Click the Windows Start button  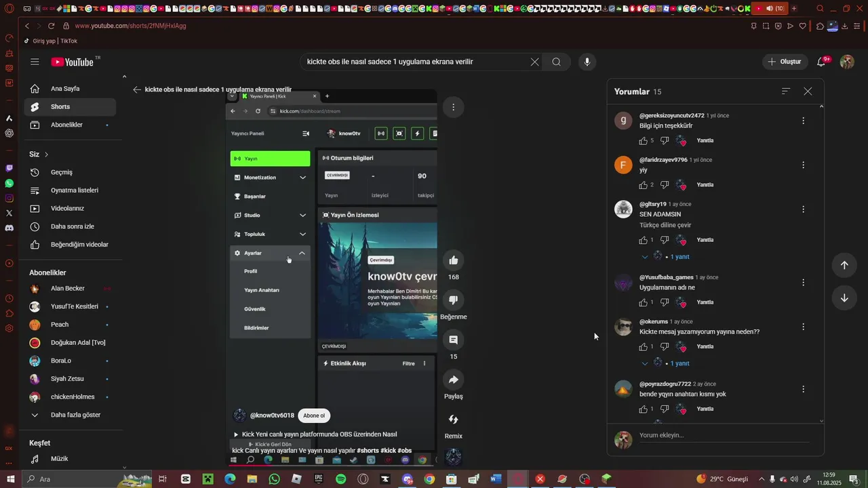coord(10,479)
